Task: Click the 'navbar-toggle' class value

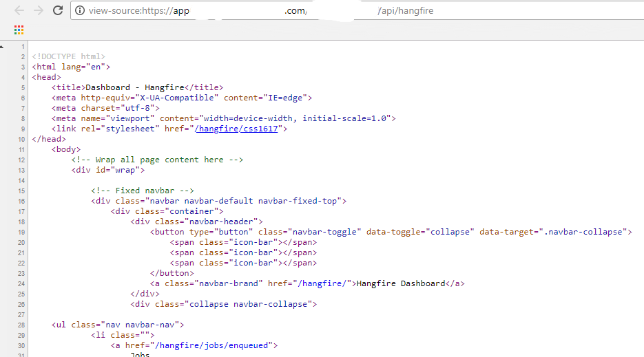Action: pyautogui.click(x=324, y=232)
